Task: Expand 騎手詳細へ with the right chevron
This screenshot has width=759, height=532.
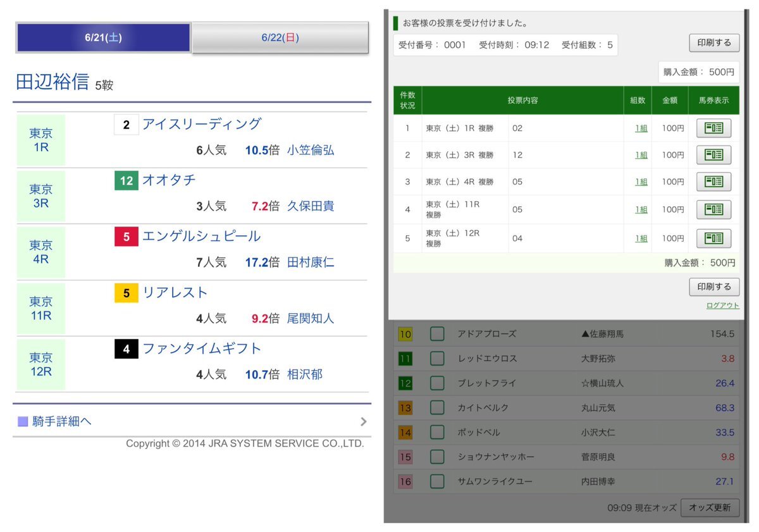Action: 363,421
